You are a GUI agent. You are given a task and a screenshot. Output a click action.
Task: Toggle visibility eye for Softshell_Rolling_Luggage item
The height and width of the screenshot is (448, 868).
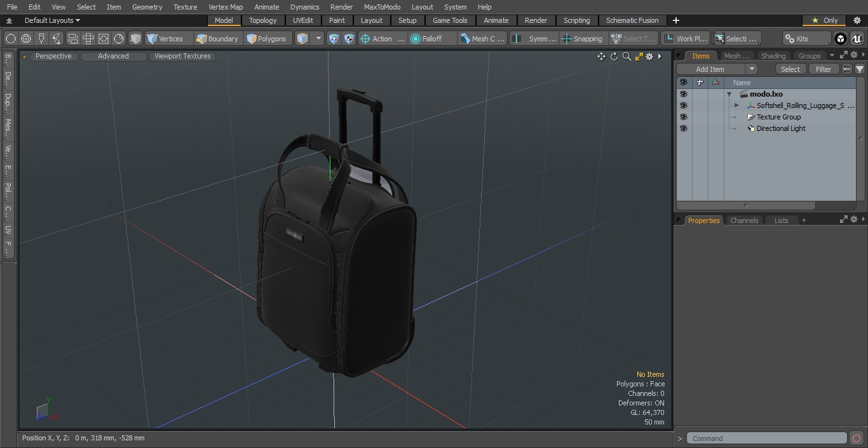(x=683, y=105)
